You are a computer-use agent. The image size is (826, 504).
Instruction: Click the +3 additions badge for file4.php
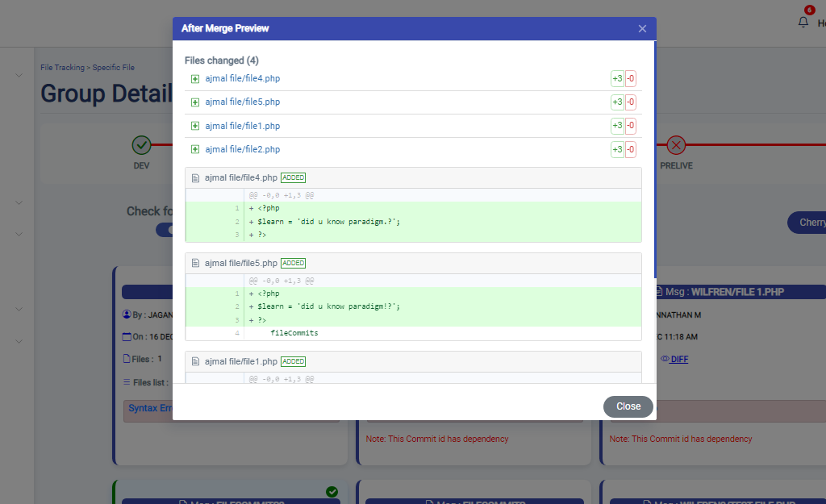click(617, 79)
